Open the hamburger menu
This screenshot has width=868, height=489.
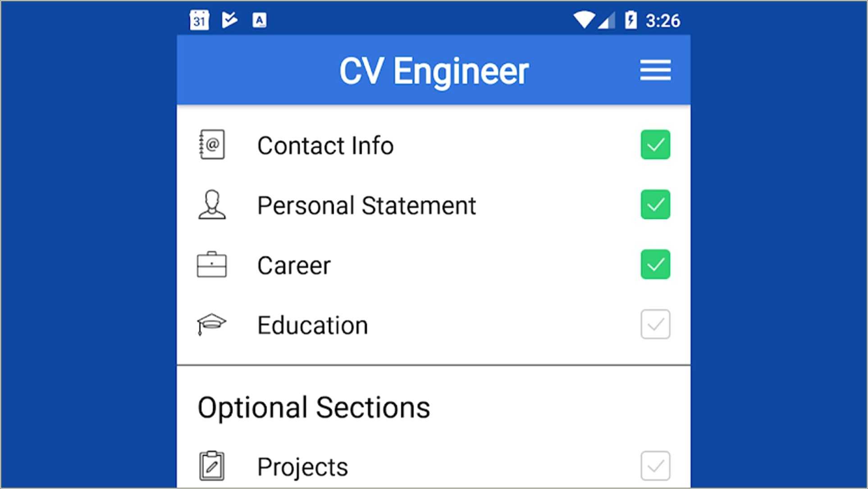pos(655,70)
